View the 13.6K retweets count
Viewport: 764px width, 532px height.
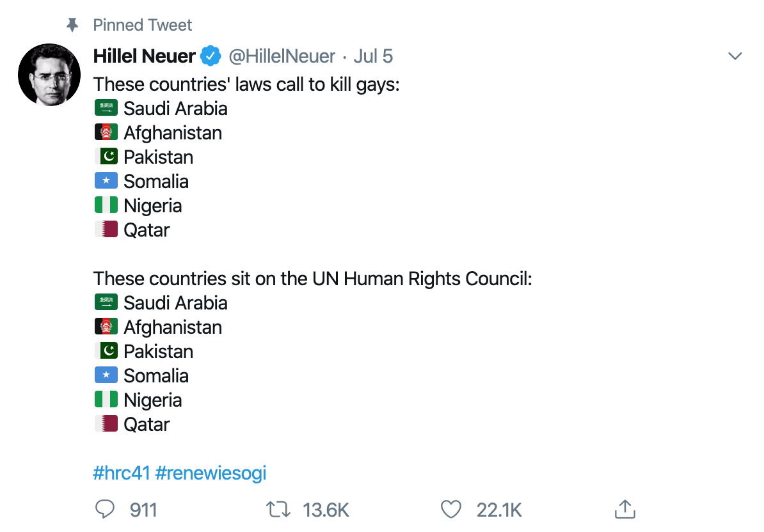click(326, 510)
